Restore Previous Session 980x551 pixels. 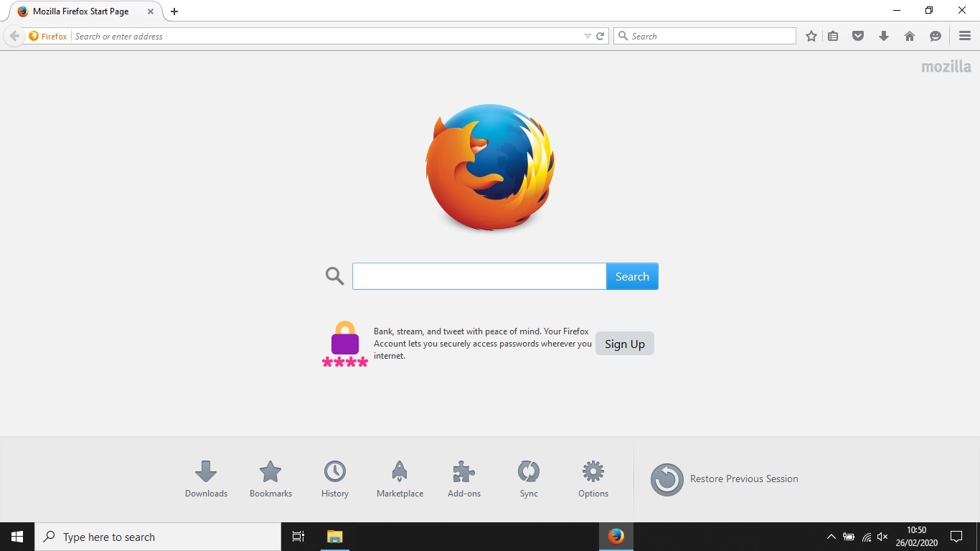(x=725, y=479)
